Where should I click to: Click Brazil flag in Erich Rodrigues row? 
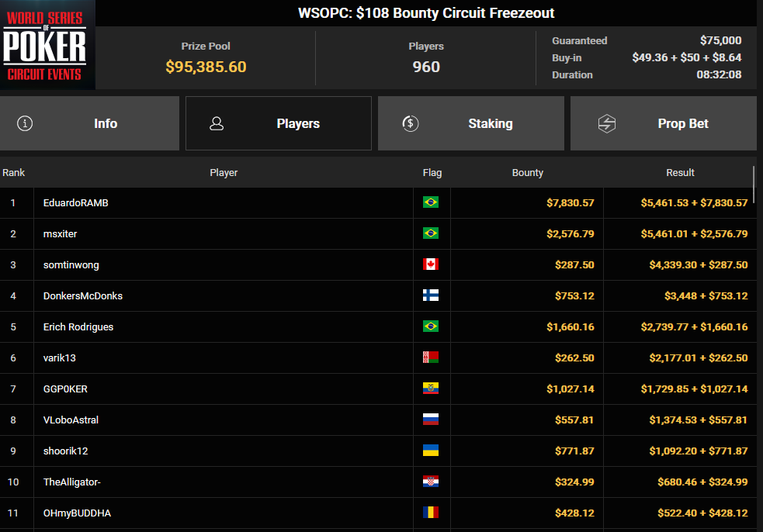(431, 326)
